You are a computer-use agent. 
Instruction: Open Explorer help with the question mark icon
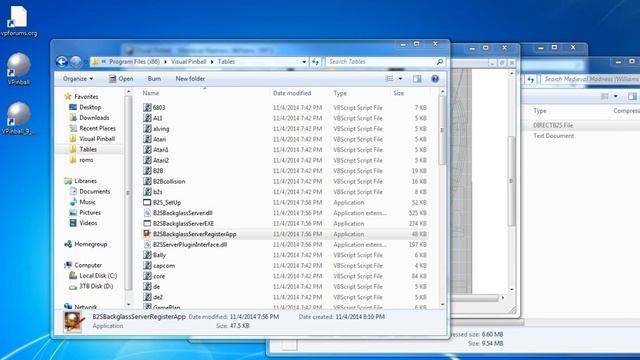(x=435, y=79)
